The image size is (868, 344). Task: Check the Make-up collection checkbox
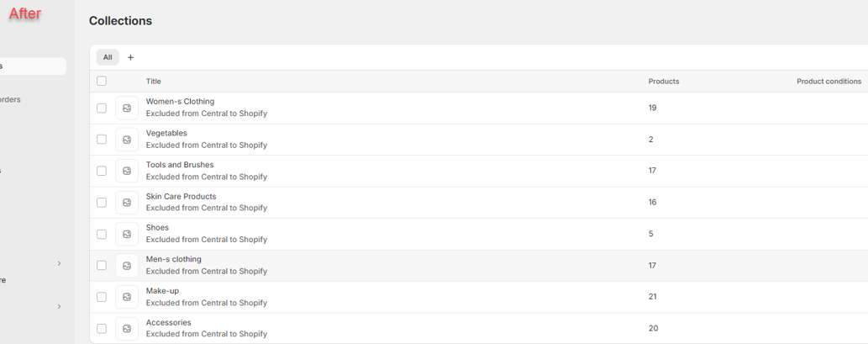click(102, 297)
